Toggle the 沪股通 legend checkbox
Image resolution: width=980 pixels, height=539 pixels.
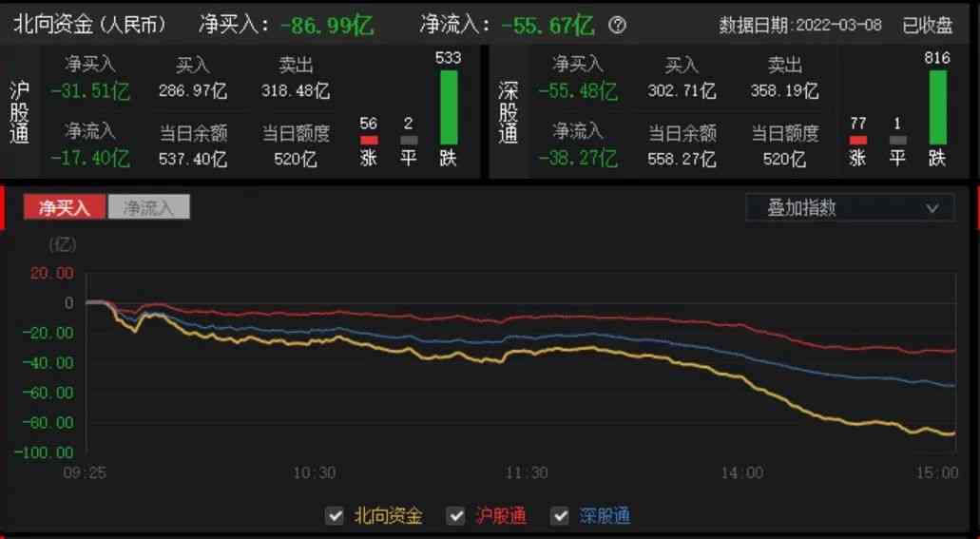[456, 516]
